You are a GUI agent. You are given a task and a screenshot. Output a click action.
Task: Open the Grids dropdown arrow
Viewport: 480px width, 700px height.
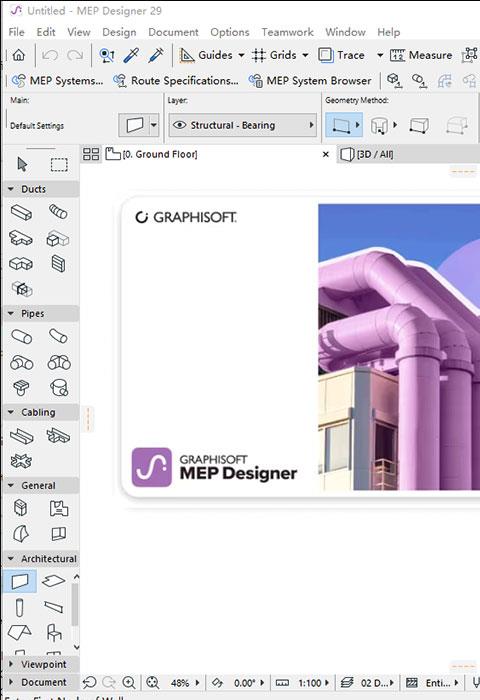[305, 55]
